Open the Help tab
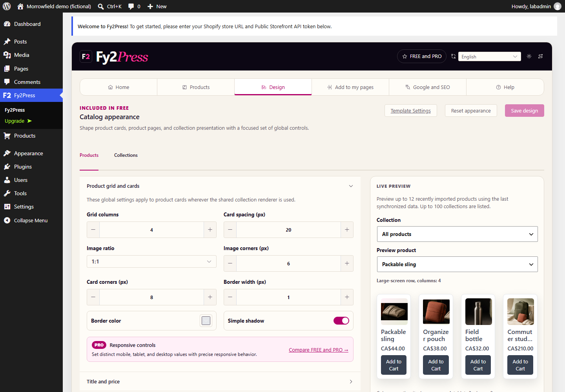This screenshot has height=392, width=565. click(505, 87)
